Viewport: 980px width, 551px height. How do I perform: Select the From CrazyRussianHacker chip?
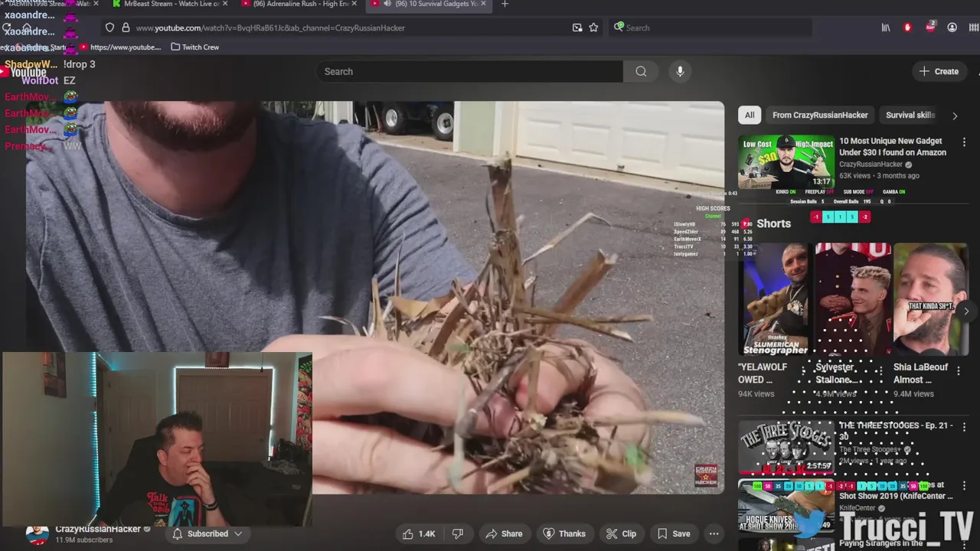820,115
